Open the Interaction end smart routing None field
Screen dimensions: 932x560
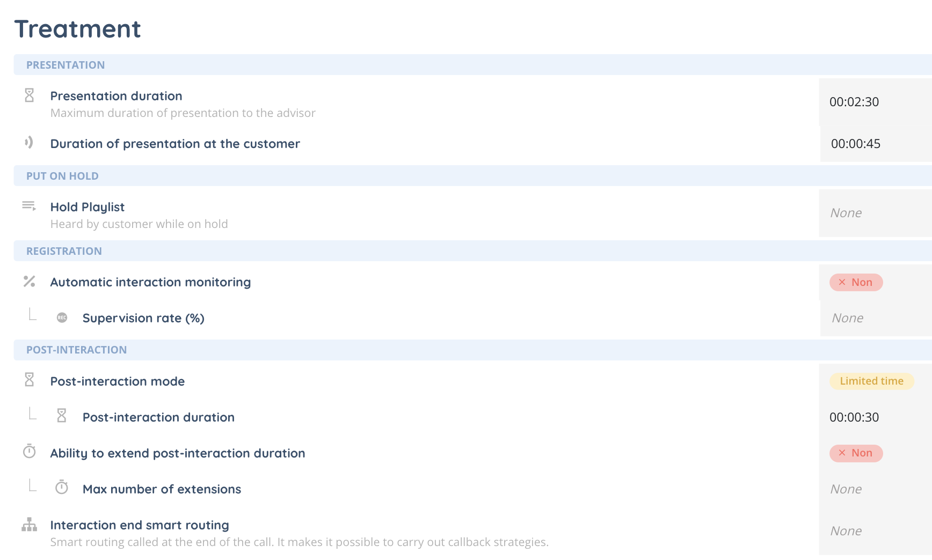pyautogui.click(x=874, y=531)
